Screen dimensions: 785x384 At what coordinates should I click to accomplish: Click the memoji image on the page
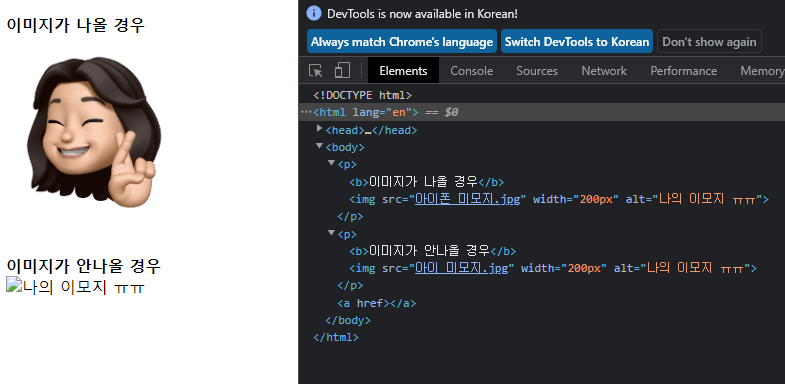point(95,132)
